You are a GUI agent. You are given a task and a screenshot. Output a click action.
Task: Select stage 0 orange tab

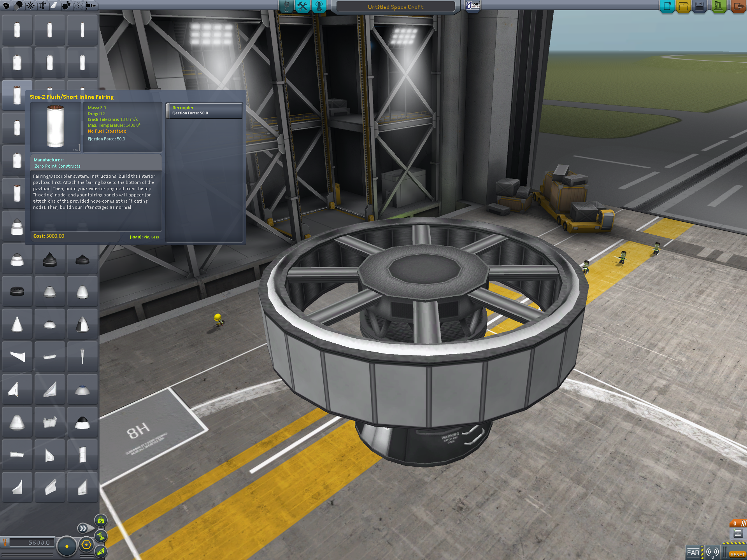pos(738,523)
